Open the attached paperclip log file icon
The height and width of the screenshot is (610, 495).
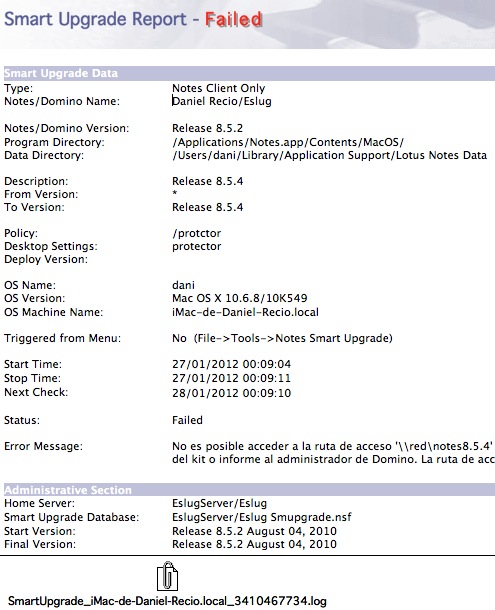pos(167,576)
